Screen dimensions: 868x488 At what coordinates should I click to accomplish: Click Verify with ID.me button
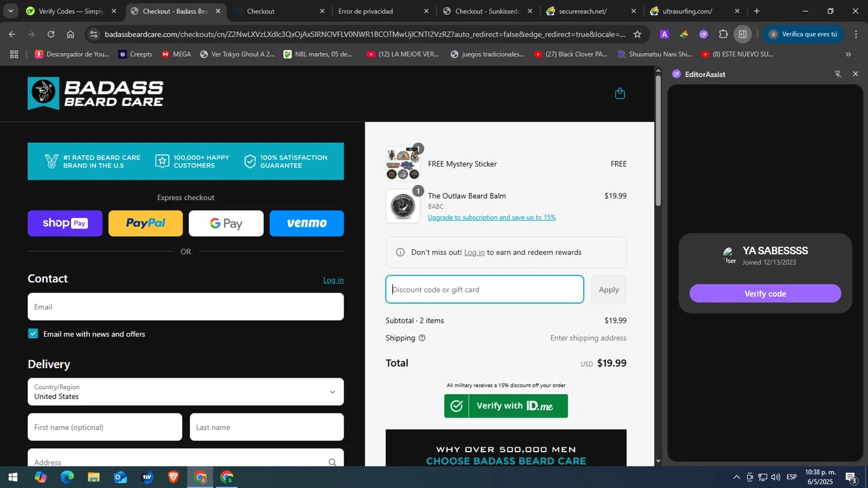click(506, 406)
